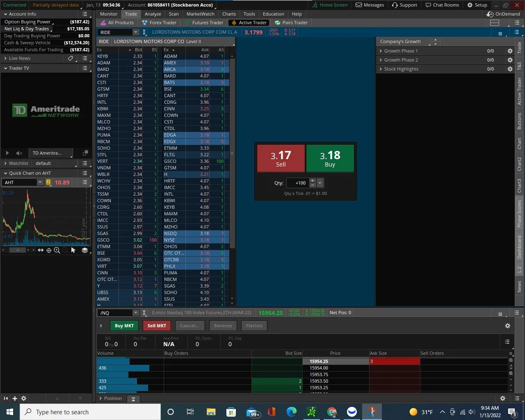Open the Messages envelope panel
This screenshot has width=525, height=420.
tap(370, 5)
